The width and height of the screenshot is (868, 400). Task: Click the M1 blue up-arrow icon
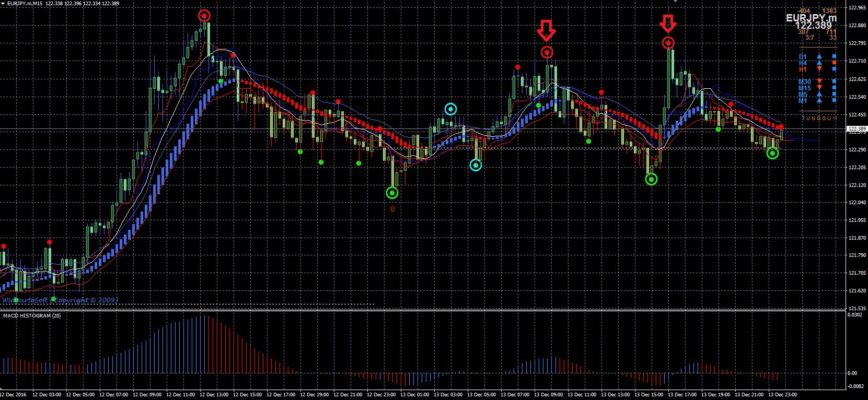pos(819,100)
